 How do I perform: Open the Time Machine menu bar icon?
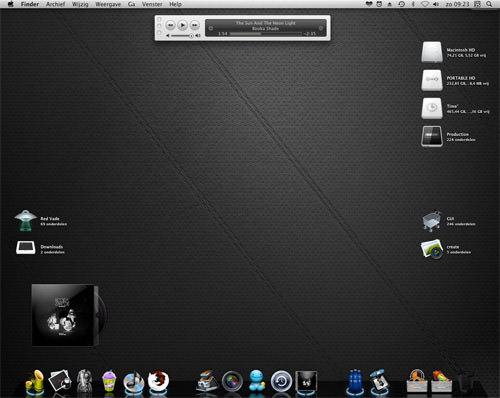pos(402,4)
